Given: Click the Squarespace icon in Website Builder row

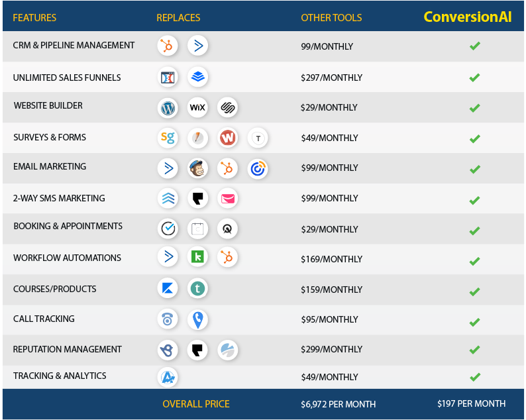Looking at the screenshot, I should coord(227,107).
